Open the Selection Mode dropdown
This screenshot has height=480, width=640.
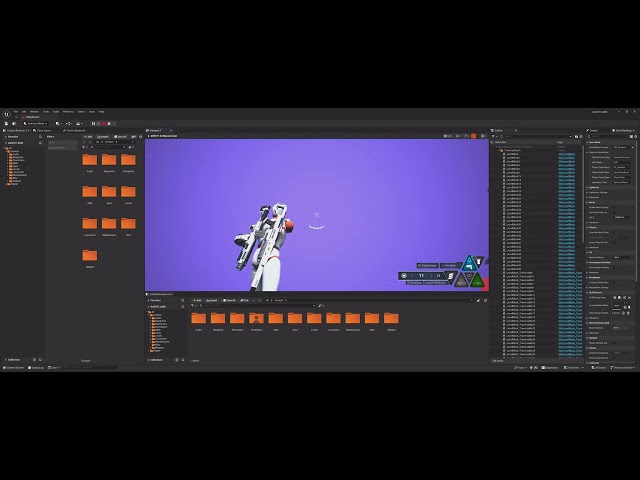click(36, 124)
